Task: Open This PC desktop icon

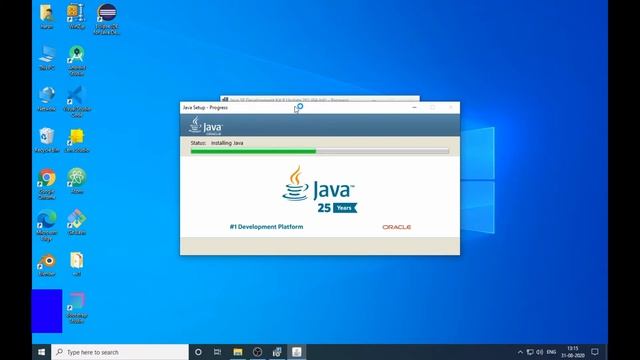Action: 47,57
